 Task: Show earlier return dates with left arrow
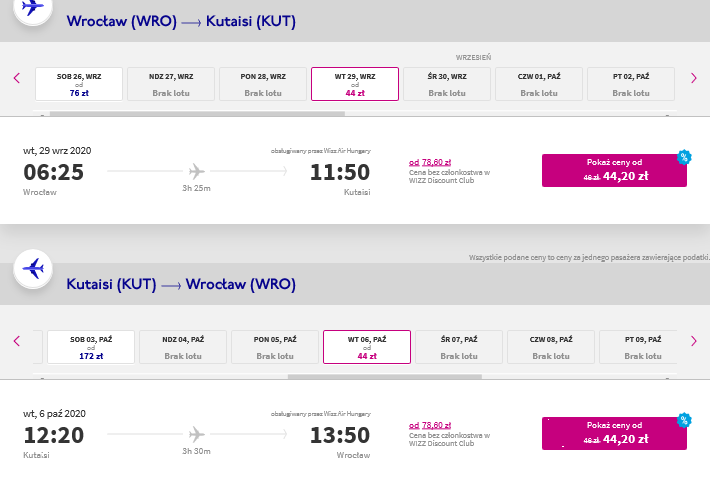pyautogui.click(x=17, y=341)
